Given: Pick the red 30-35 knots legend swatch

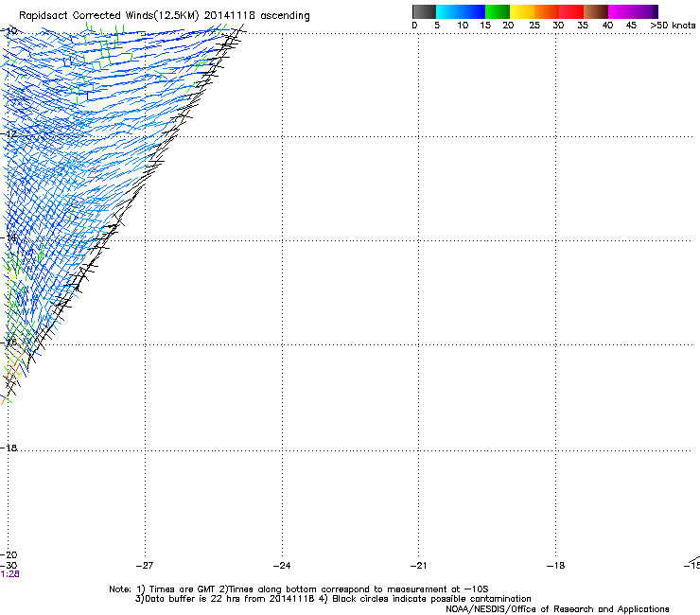Looking at the screenshot, I should (571, 11).
